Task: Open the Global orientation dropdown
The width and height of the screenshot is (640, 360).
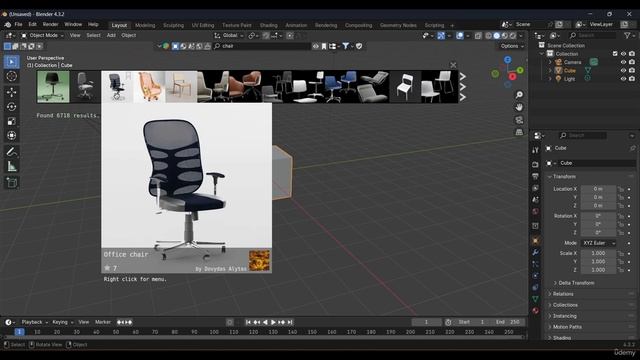Action: [x=229, y=36]
